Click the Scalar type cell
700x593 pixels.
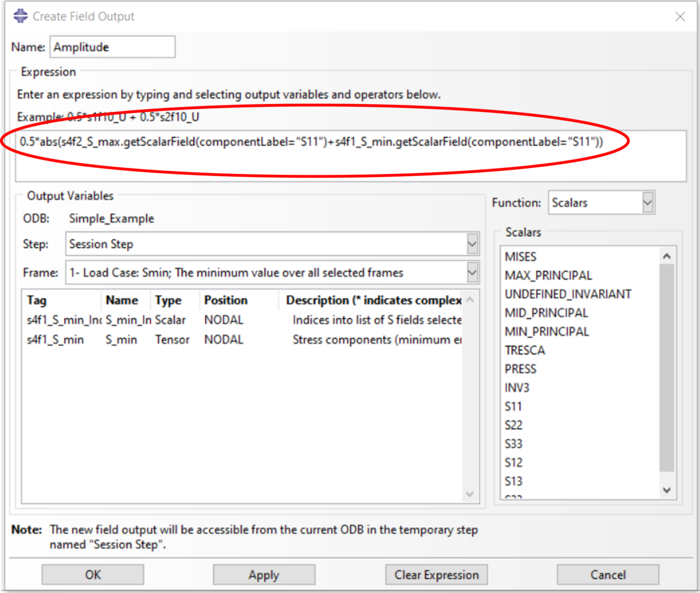pos(170,320)
